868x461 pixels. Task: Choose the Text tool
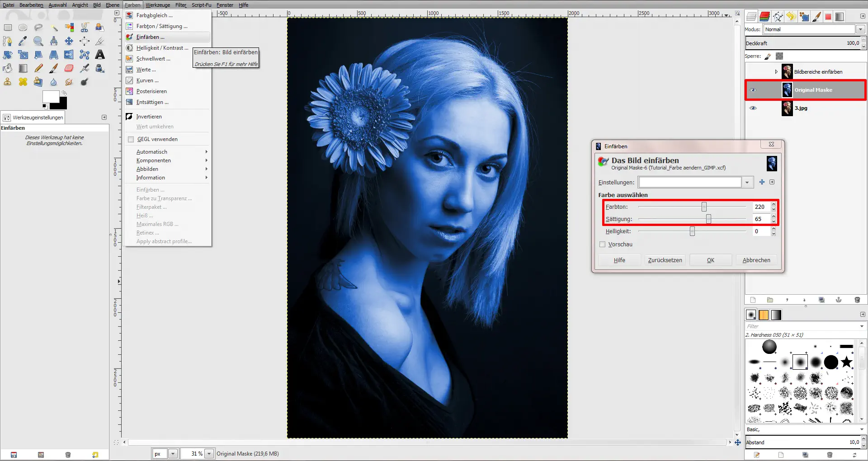click(x=100, y=55)
